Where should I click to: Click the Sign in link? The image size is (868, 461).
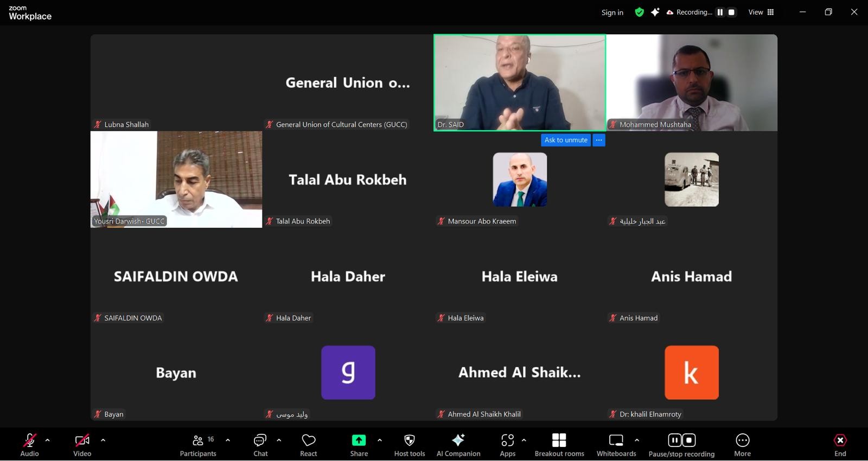point(612,12)
